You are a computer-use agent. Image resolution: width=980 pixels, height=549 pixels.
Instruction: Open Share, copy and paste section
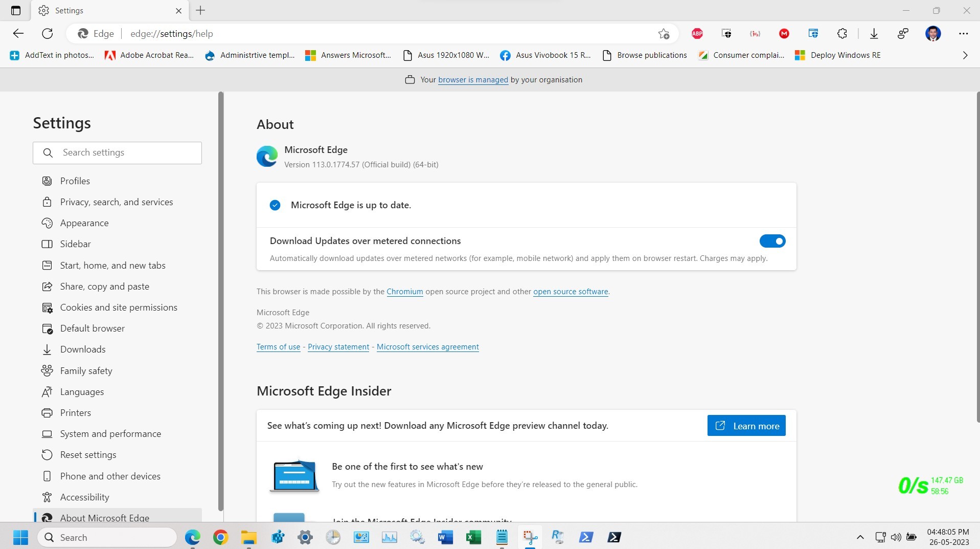click(x=118, y=287)
